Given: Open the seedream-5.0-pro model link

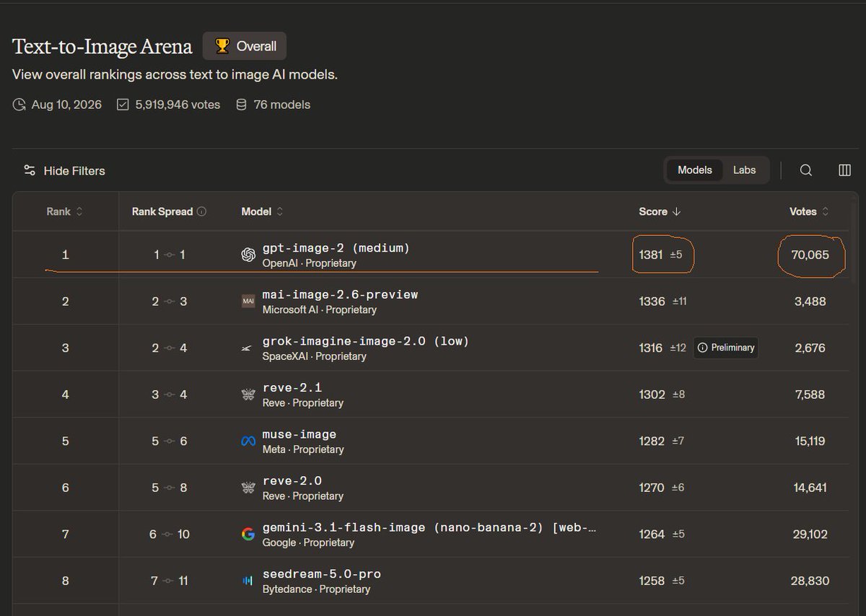Looking at the screenshot, I should tap(322, 574).
